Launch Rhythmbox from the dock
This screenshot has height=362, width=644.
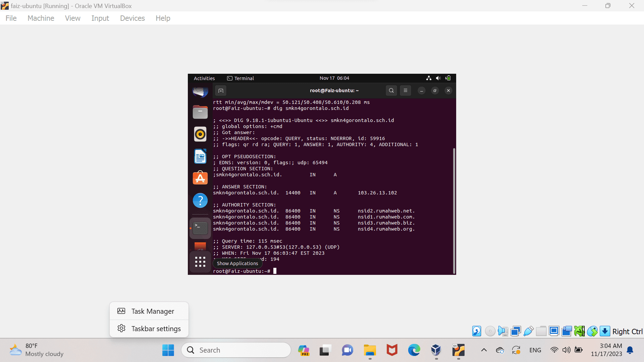pos(200,134)
